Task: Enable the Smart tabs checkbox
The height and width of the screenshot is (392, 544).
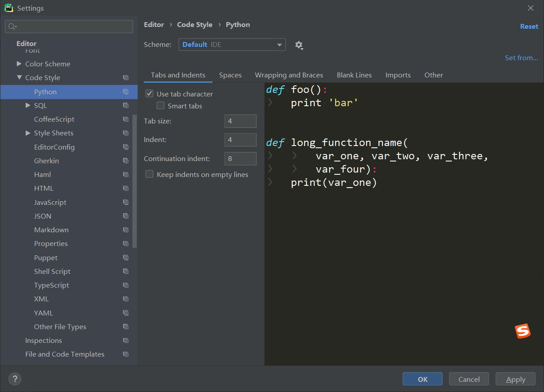Action: click(x=160, y=106)
